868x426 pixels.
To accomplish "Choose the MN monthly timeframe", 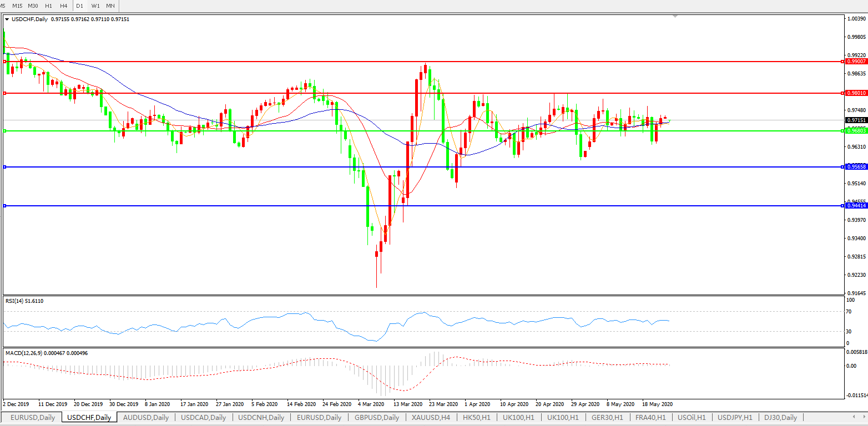I will click(110, 6).
